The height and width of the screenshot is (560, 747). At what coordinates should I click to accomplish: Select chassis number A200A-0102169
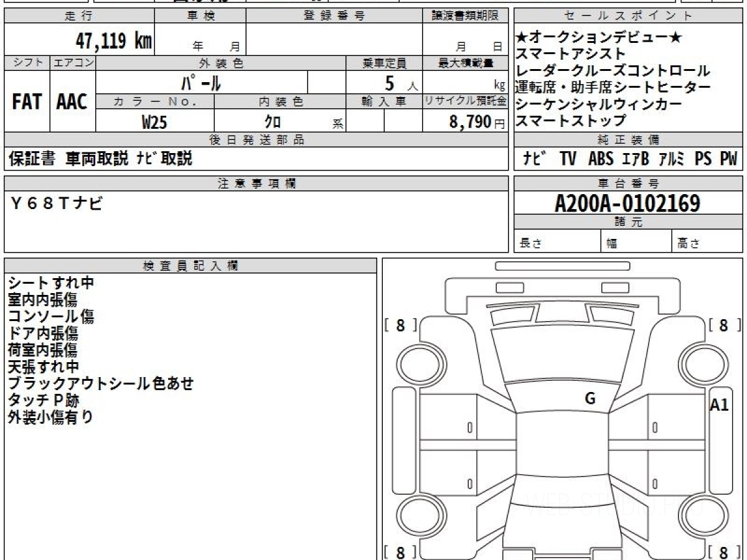[627, 203]
